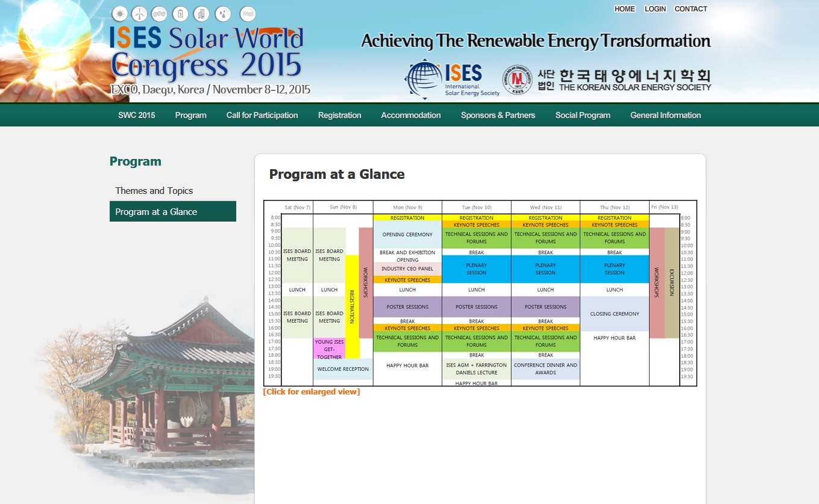The width and height of the screenshot is (819, 504).
Task: Click the ISES AGM + FARRINGTON DANIELS LECTURE cell
Action: tap(477, 369)
